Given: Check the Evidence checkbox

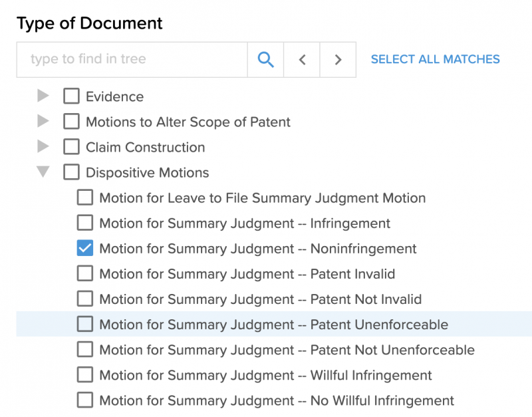Looking at the screenshot, I should pyautogui.click(x=71, y=96).
